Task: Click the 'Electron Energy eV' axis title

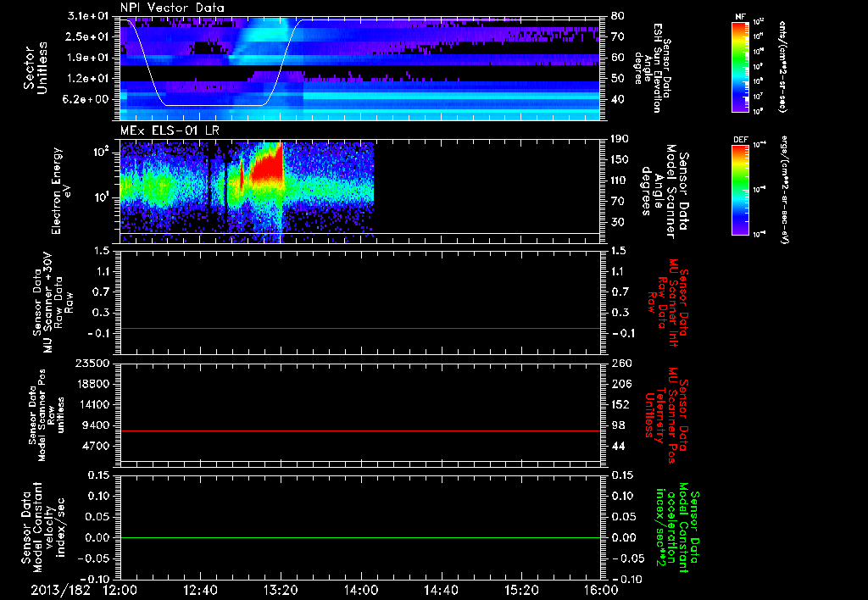Action: [x=60, y=191]
